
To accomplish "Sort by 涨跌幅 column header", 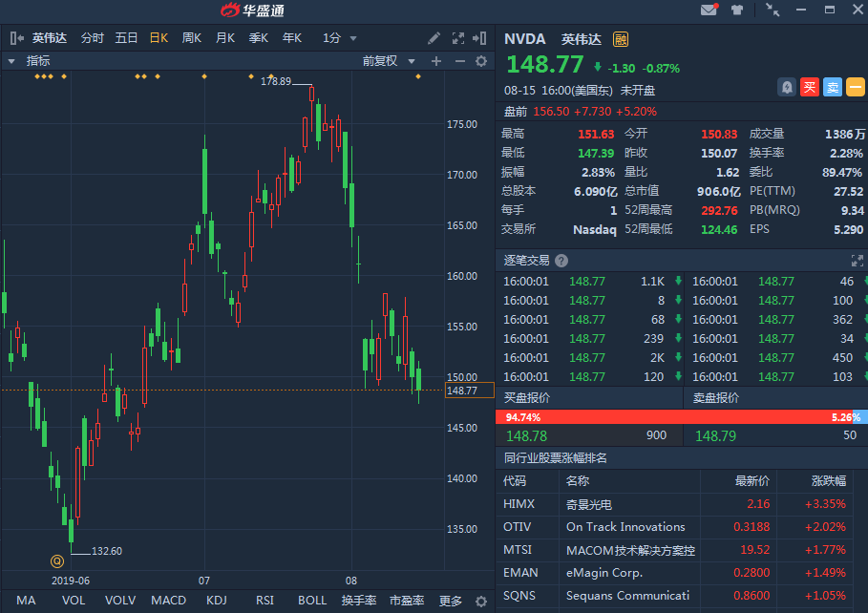I will [x=828, y=481].
